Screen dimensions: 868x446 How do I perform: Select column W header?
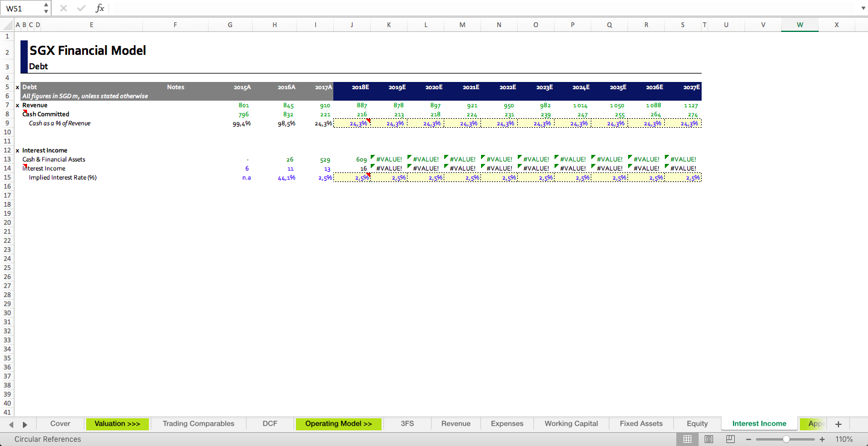[800, 25]
